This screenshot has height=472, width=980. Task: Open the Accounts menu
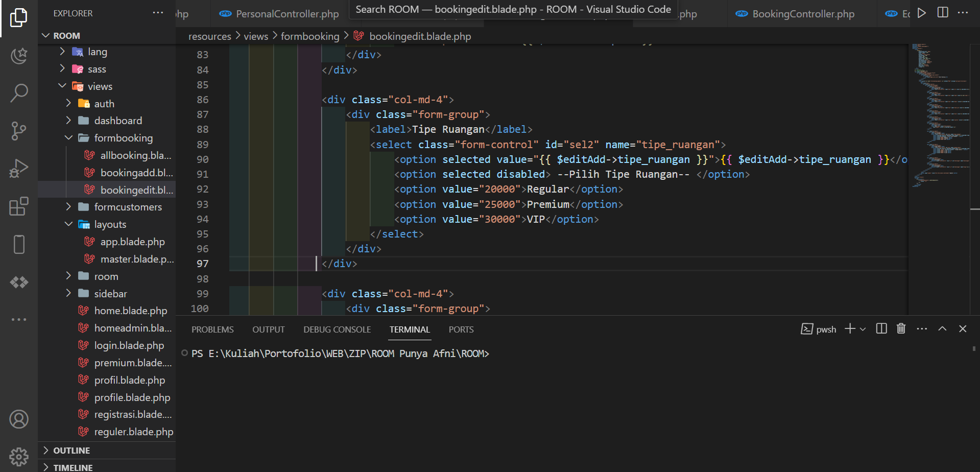(x=19, y=419)
